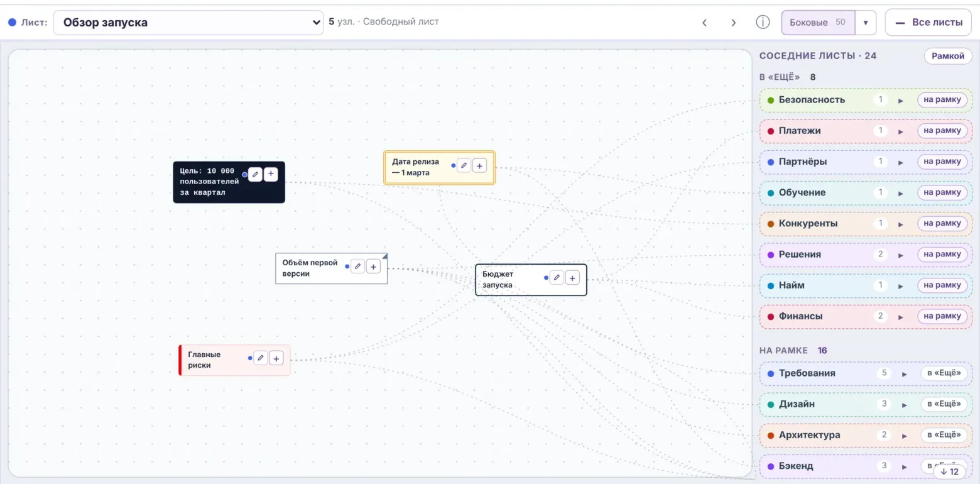
Task: Click the link dot on «Объём первой версии»
Action: pyautogui.click(x=347, y=267)
